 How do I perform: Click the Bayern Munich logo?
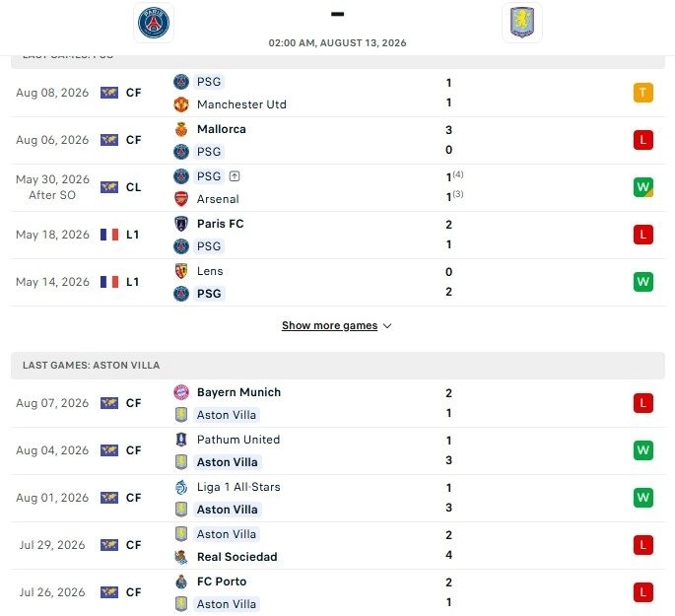(181, 392)
